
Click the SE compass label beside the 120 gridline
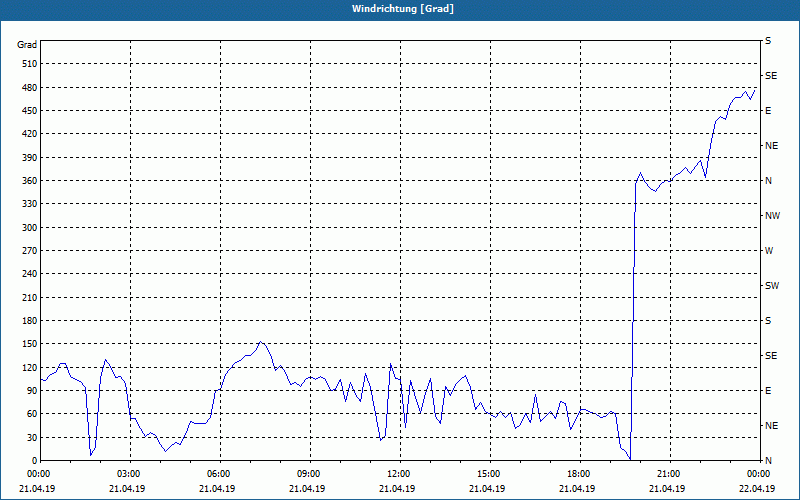point(771,356)
